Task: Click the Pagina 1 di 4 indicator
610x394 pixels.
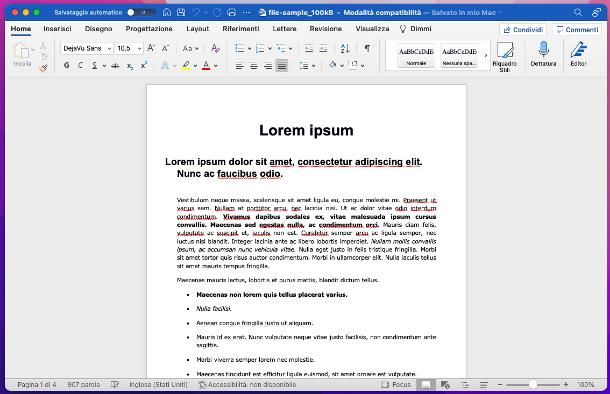Action: coord(37,384)
